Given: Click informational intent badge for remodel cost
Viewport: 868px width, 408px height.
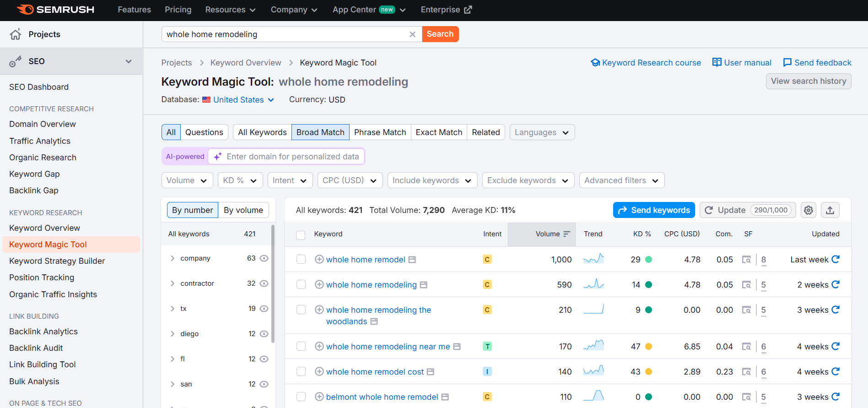Looking at the screenshot, I should click(487, 371).
